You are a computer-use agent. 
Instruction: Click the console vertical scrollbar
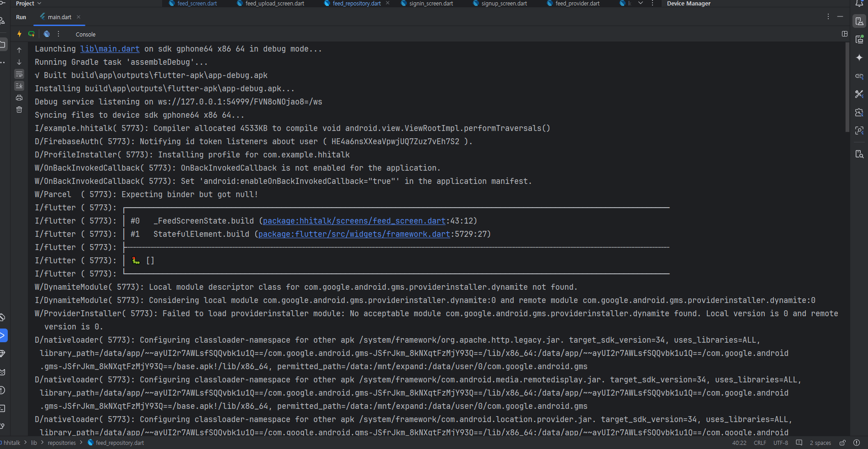[x=847, y=87]
